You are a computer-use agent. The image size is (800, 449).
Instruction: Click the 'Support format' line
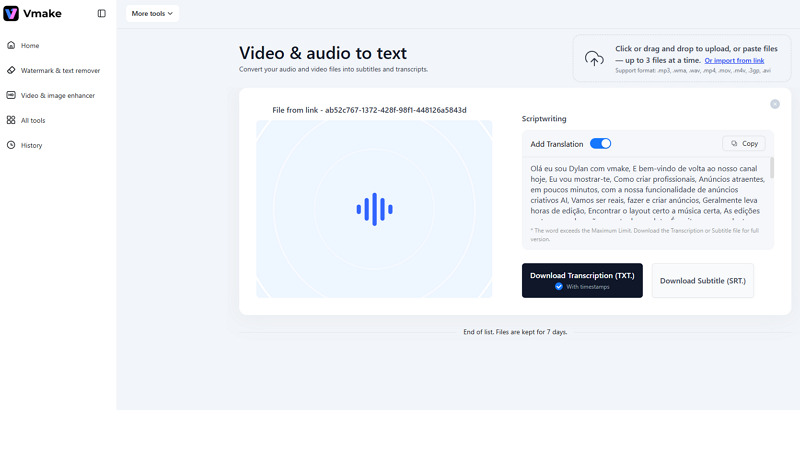pyautogui.click(x=693, y=70)
